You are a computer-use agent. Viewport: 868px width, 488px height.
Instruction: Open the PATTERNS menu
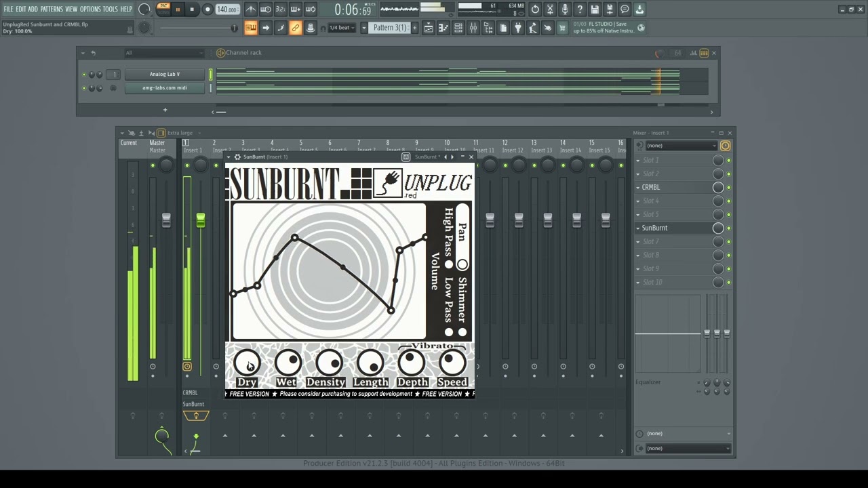point(52,9)
